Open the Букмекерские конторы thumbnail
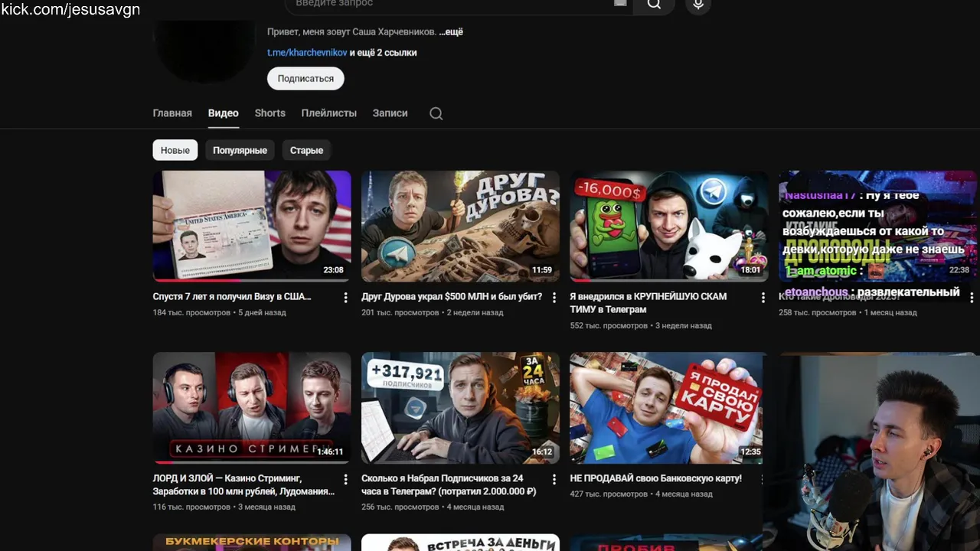 pos(252,543)
